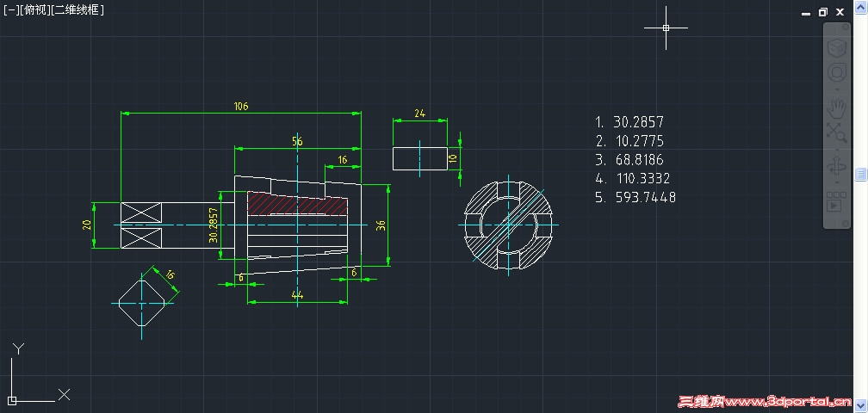Select the 36 dimension text

coord(381,225)
